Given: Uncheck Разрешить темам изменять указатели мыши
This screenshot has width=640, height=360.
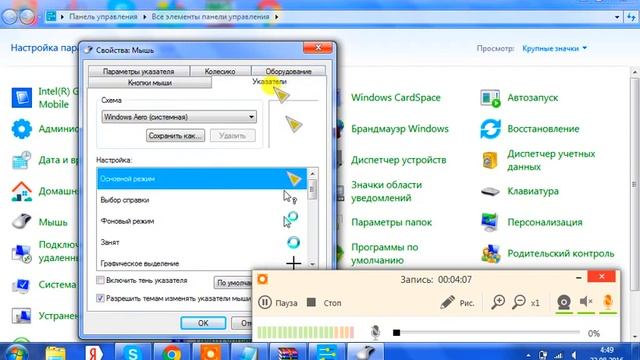Looking at the screenshot, I should (x=100, y=298).
